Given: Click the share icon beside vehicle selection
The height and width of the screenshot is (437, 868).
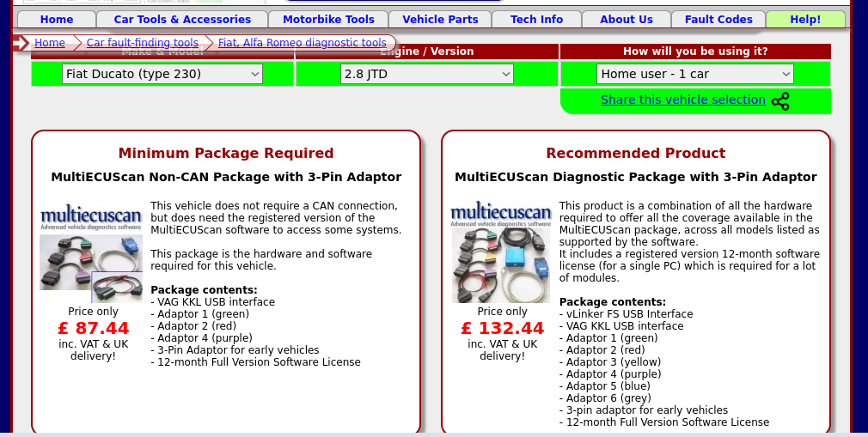Looking at the screenshot, I should (x=780, y=101).
